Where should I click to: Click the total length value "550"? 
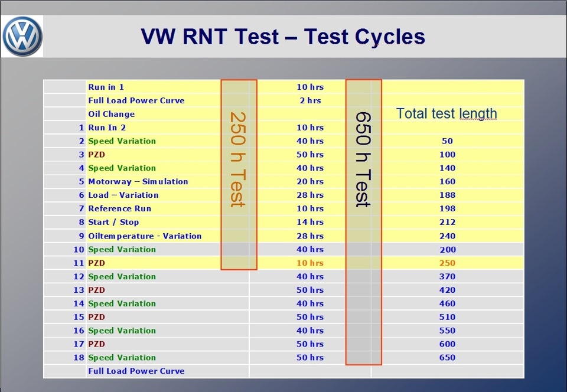[x=447, y=331]
